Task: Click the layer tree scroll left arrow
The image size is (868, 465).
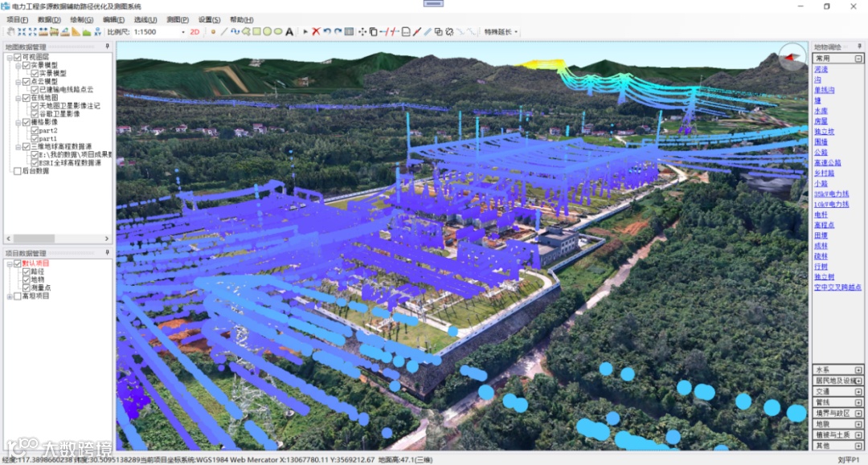Action: (x=8, y=239)
